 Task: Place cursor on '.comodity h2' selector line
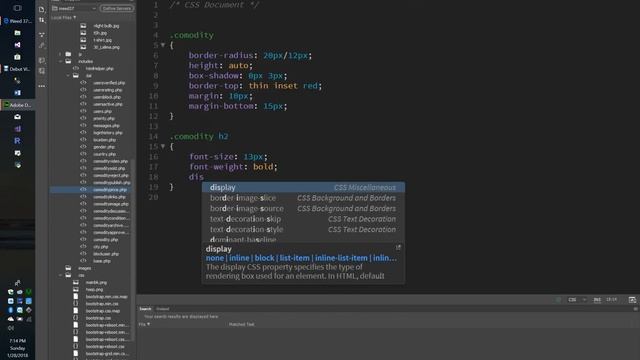tap(199, 136)
